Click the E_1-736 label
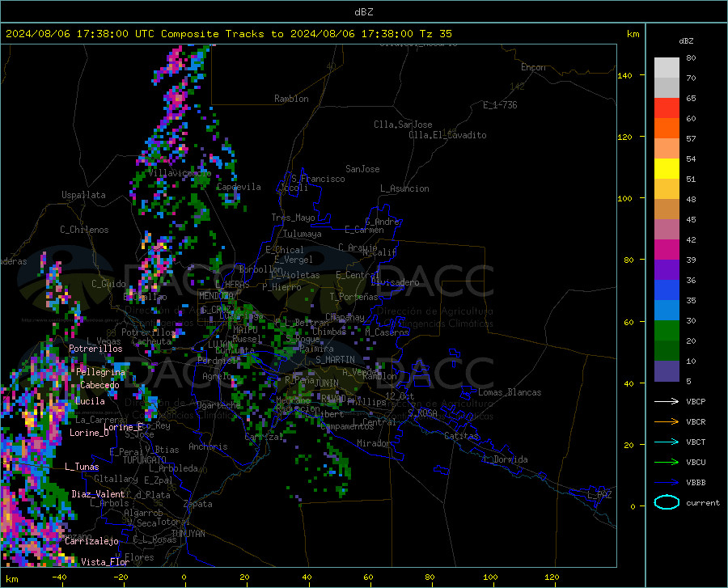 (x=500, y=105)
